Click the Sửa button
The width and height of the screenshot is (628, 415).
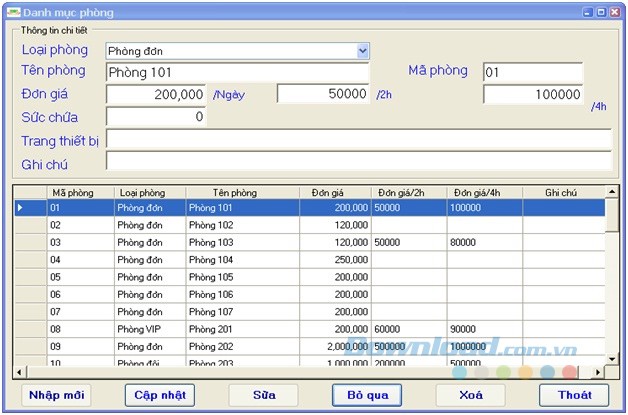pyautogui.click(x=264, y=395)
